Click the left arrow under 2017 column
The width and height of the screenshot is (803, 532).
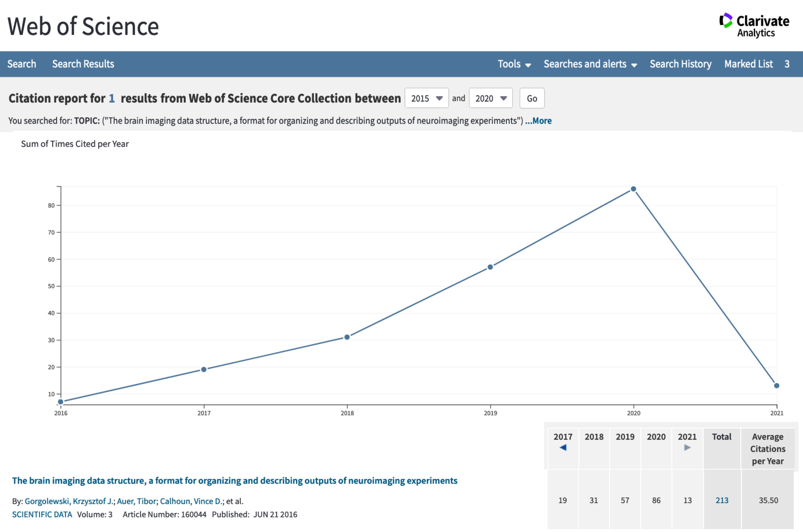(x=563, y=448)
